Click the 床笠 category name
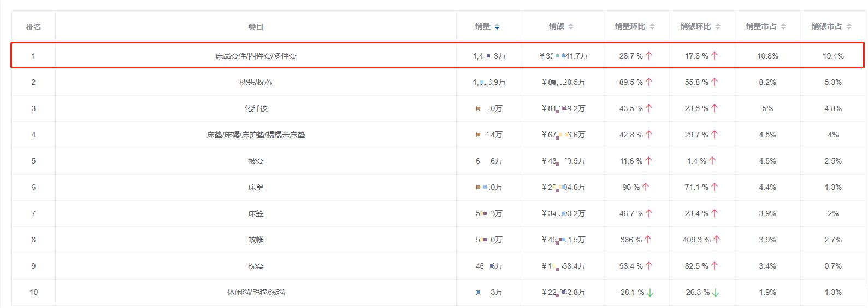Screen dimensions: 868x308 tap(256, 213)
